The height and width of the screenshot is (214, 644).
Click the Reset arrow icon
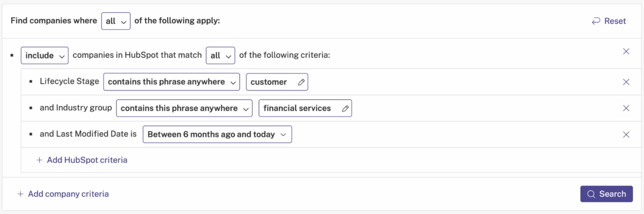coord(596,21)
